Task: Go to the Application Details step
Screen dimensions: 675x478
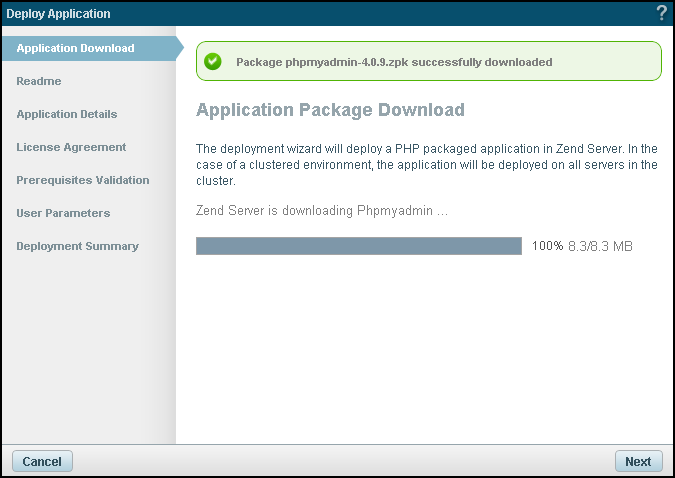Action: tap(67, 114)
